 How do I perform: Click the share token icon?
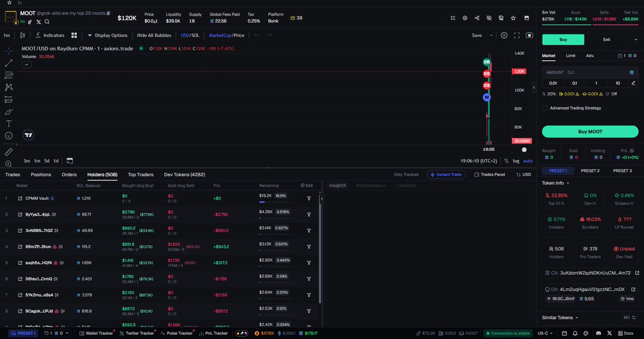click(477, 18)
